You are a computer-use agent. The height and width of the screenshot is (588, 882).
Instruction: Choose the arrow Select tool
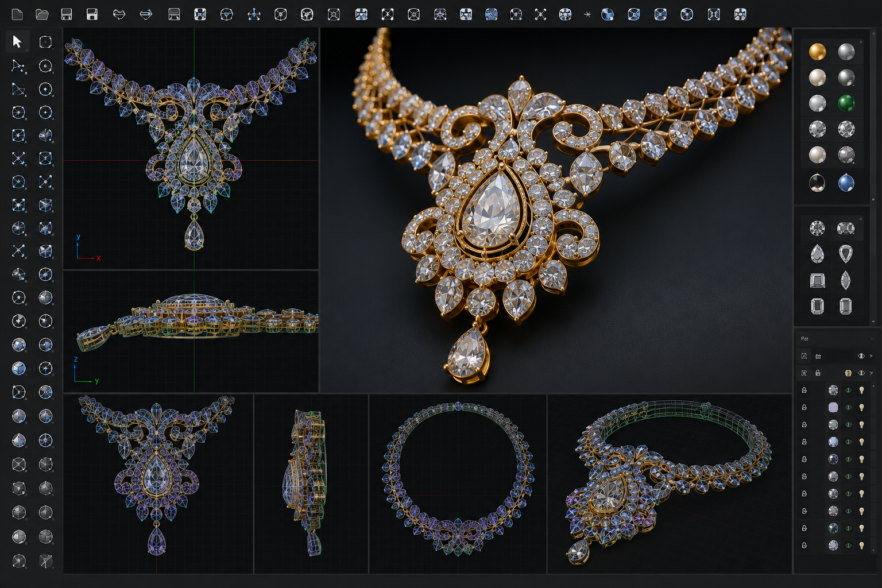tap(17, 41)
